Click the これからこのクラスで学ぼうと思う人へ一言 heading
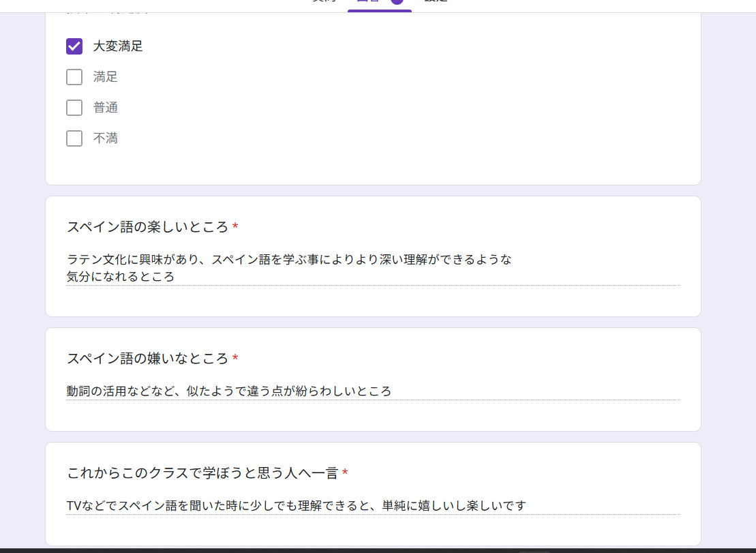756x553 pixels. click(202, 473)
